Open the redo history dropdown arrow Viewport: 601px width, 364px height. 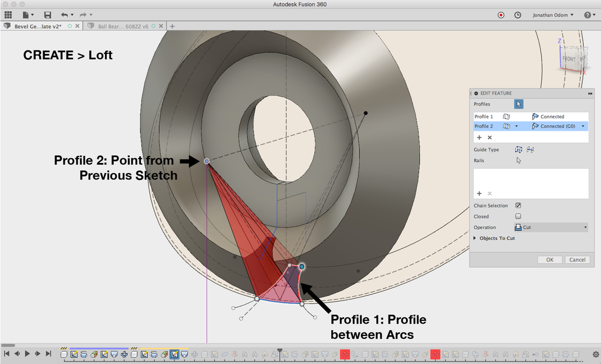pos(91,15)
